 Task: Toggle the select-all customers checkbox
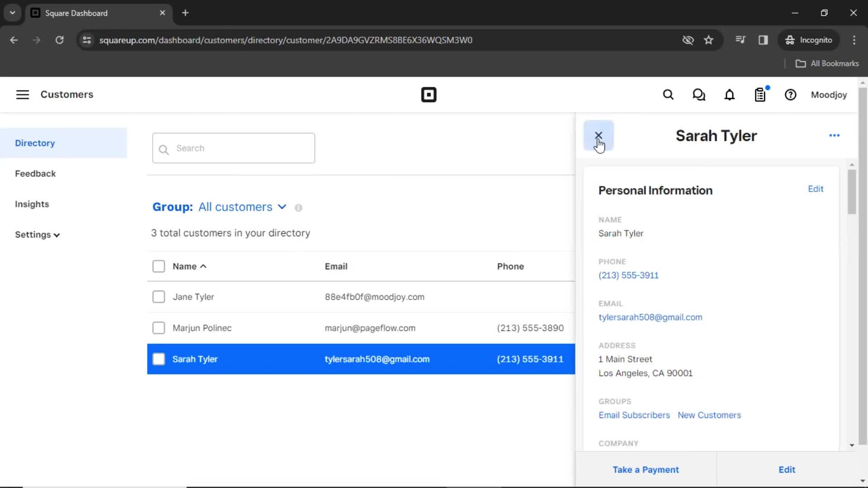159,266
